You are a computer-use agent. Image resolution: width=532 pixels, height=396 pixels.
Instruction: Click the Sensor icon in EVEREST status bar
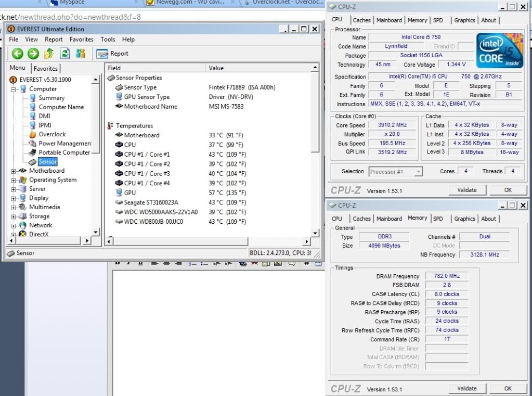click(x=10, y=253)
